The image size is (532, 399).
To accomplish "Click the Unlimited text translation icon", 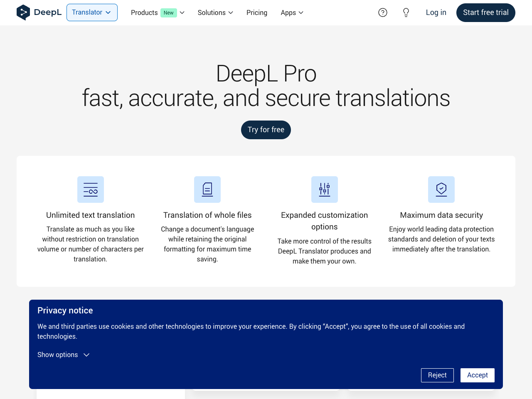I will [91, 190].
